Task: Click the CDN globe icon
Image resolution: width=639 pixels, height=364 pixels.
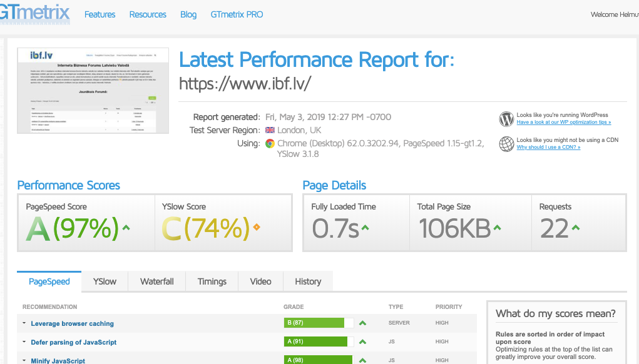Action: point(506,144)
